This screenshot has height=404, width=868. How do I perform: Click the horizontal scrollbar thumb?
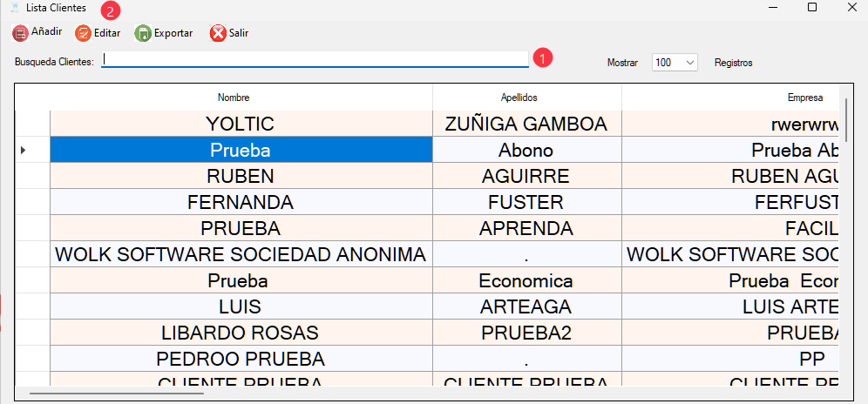pyautogui.click(x=116, y=394)
